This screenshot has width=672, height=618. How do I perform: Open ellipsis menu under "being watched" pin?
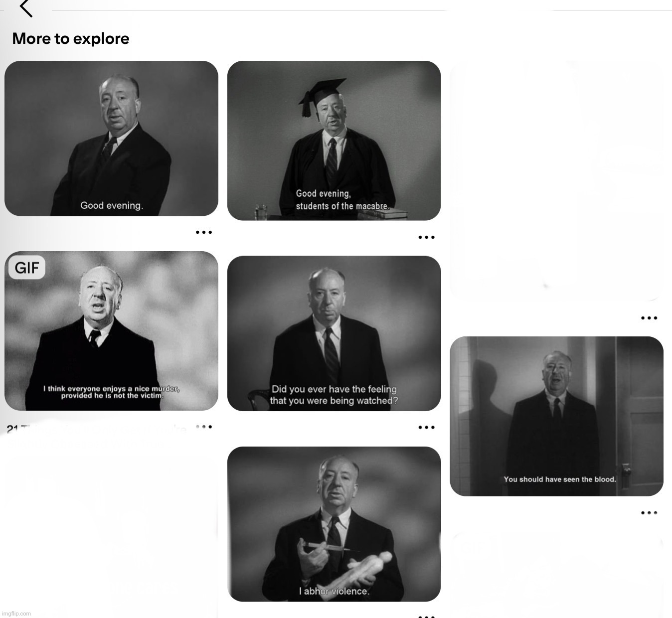coord(427,427)
